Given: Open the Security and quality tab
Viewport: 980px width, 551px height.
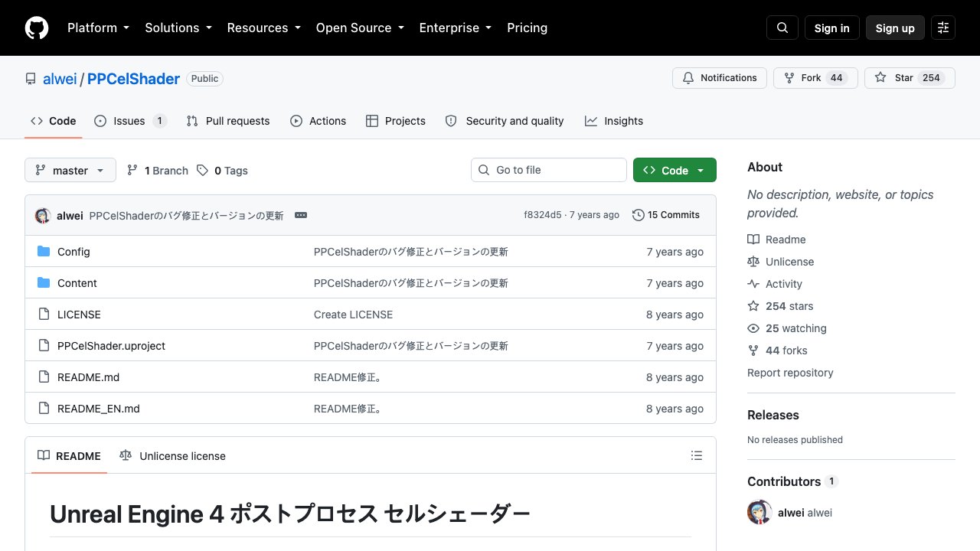Looking at the screenshot, I should click(505, 121).
